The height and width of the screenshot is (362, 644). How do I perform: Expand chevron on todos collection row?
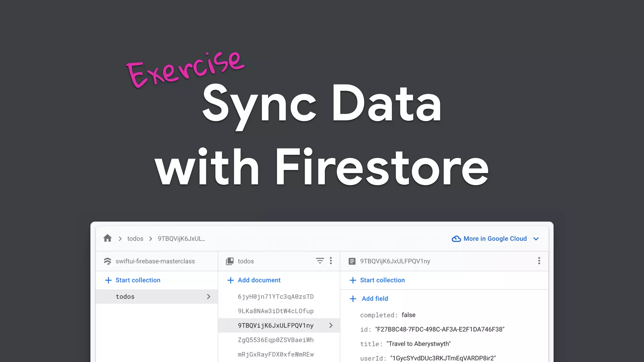pos(208,297)
